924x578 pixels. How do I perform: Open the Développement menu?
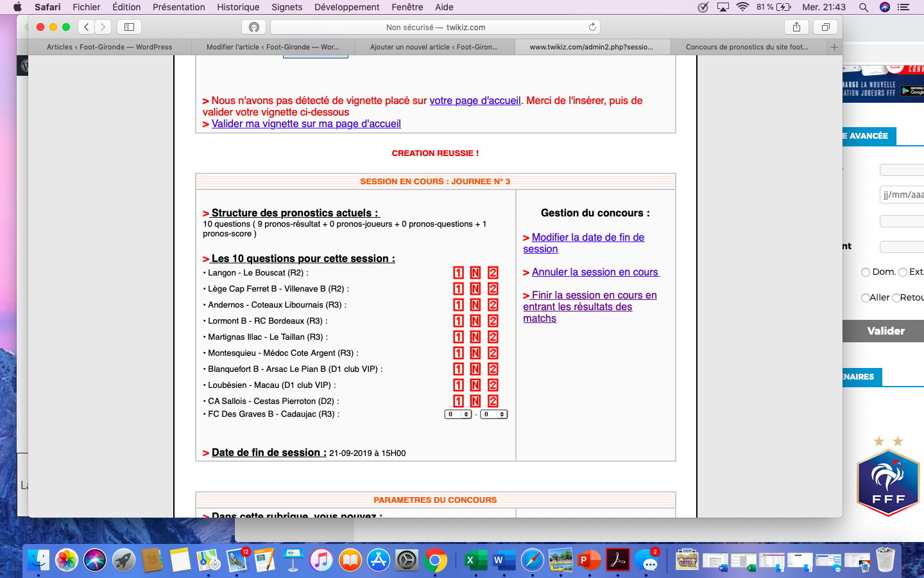pyautogui.click(x=347, y=7)
